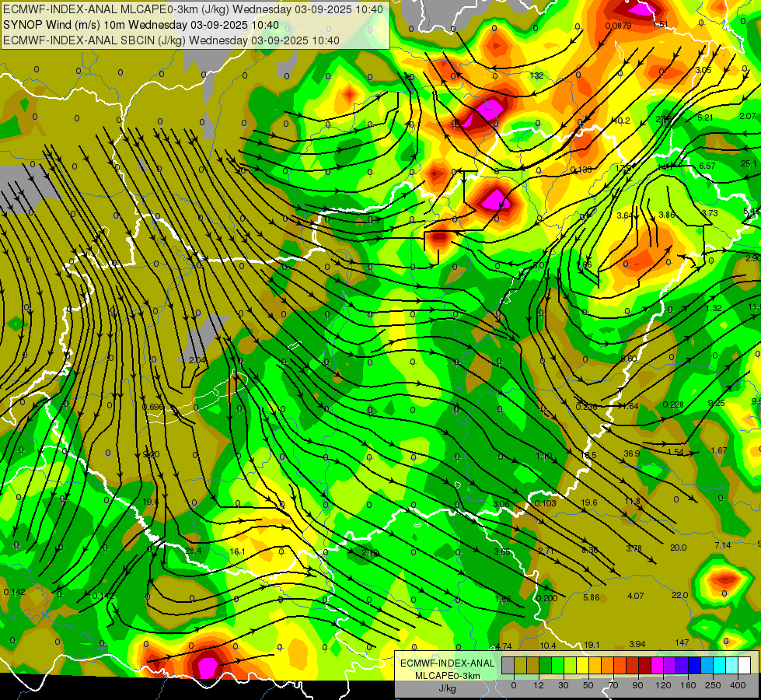Click the map value 2.71
The height and width of the screenshot is (700, 761).
click(546, 551)
